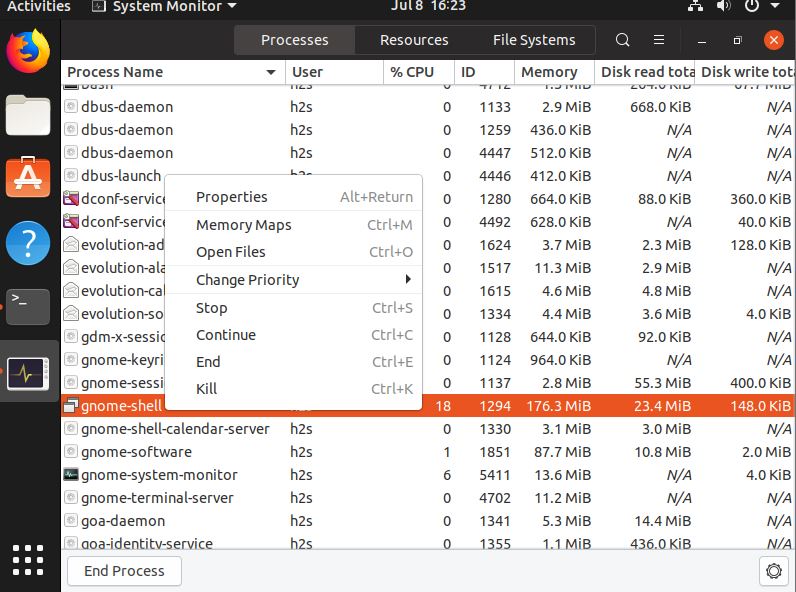This screenshot has height=592, width=796.
Task: Select Properties in the context menu
Action: coord(294,197)
